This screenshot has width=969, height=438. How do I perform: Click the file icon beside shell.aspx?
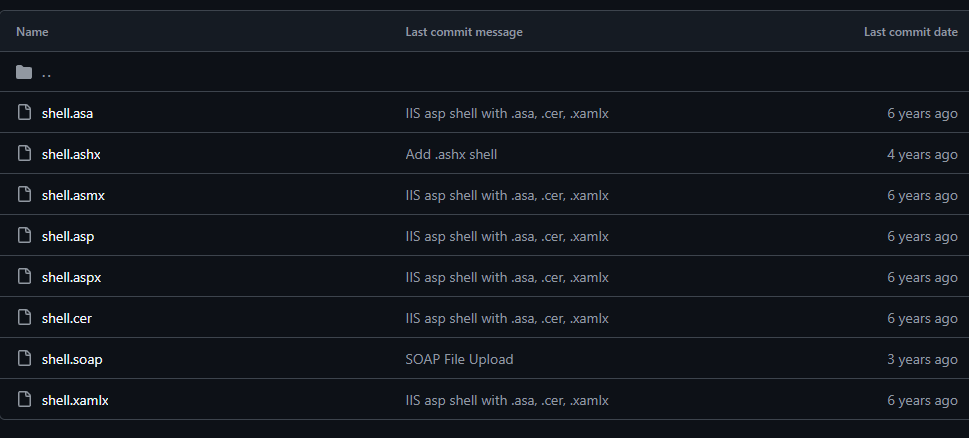pos(24,276)
